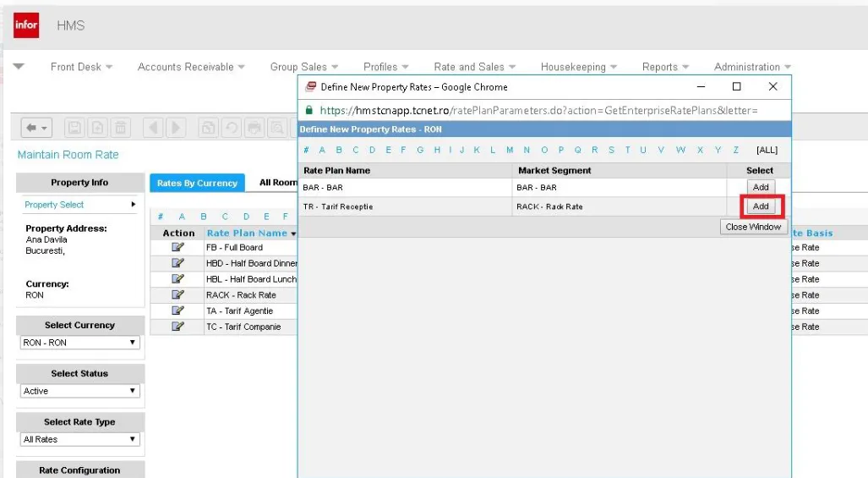Screen dimensions: 868x478
Task: Edit the FB - Full Board rate
Action: point(177,247)
